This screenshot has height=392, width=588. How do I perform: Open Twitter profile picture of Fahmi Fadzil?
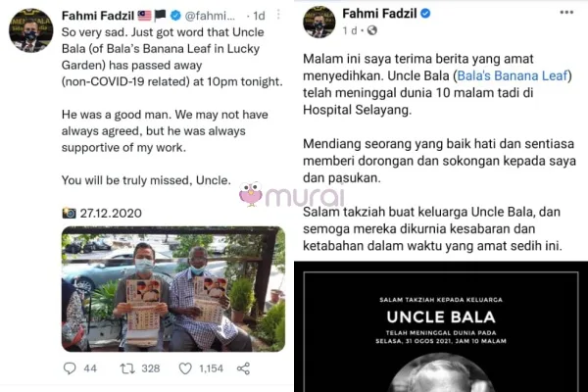tap(30, 30)
